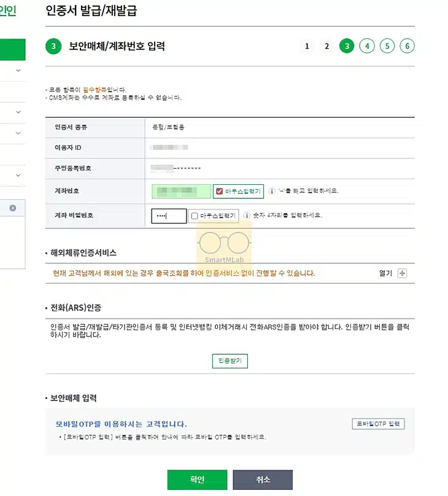Click the step 2 circle in the progress indicator
Screen dimensions: 448x496
click(x=326, y=46)
